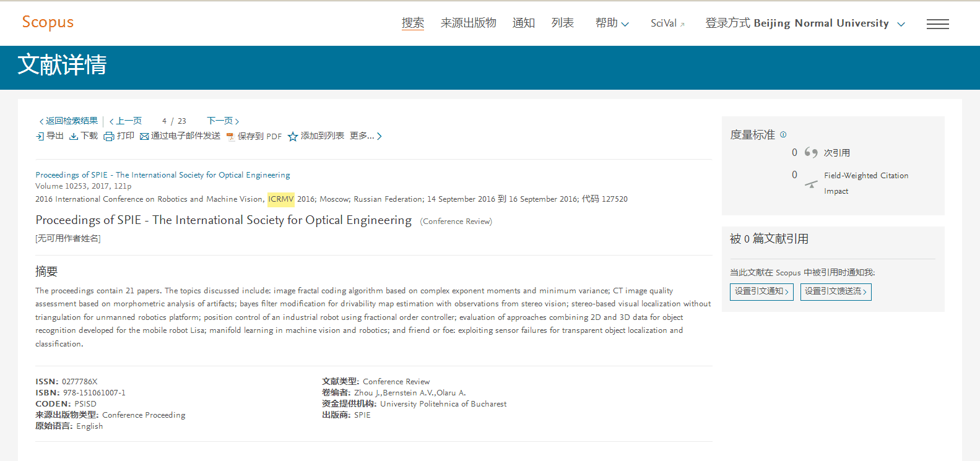
Task: Click the (Conference Review) label beside title
Action: (456, 222)
